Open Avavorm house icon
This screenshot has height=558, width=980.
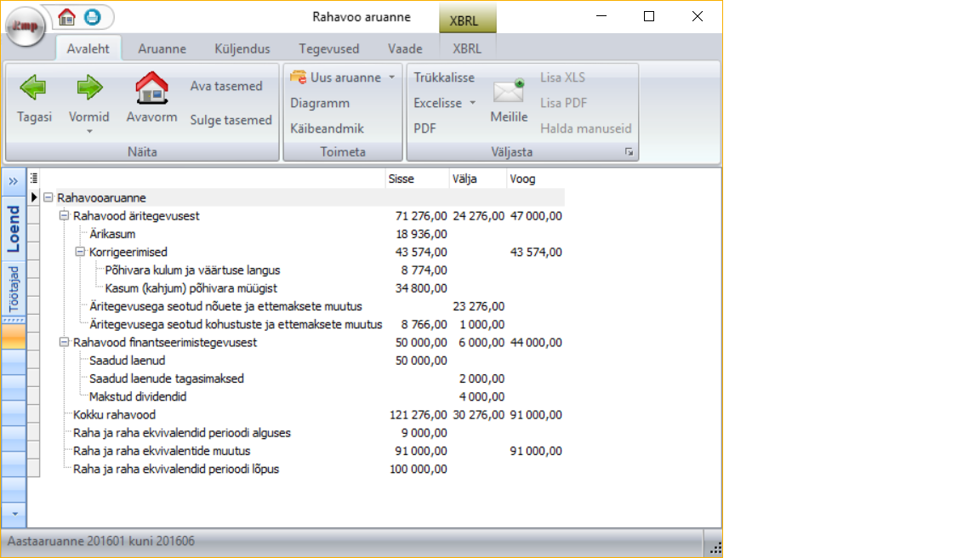coord(151,87)
